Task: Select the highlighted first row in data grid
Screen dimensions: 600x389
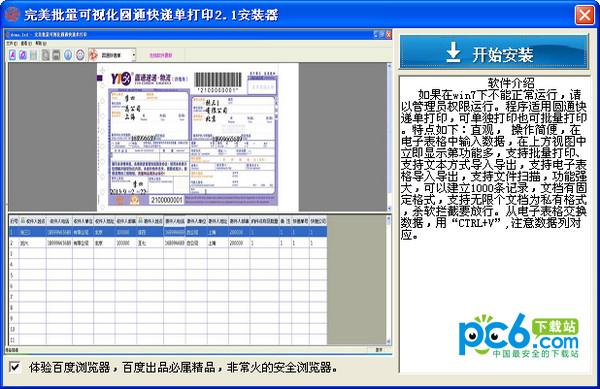Action: (168, 232)
